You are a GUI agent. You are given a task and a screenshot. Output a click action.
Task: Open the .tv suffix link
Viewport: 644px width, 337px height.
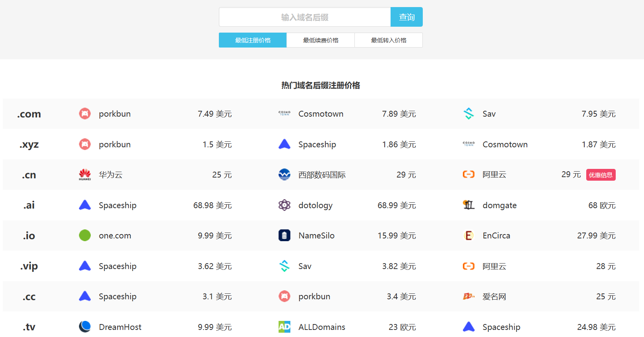(x=29, y=327)
